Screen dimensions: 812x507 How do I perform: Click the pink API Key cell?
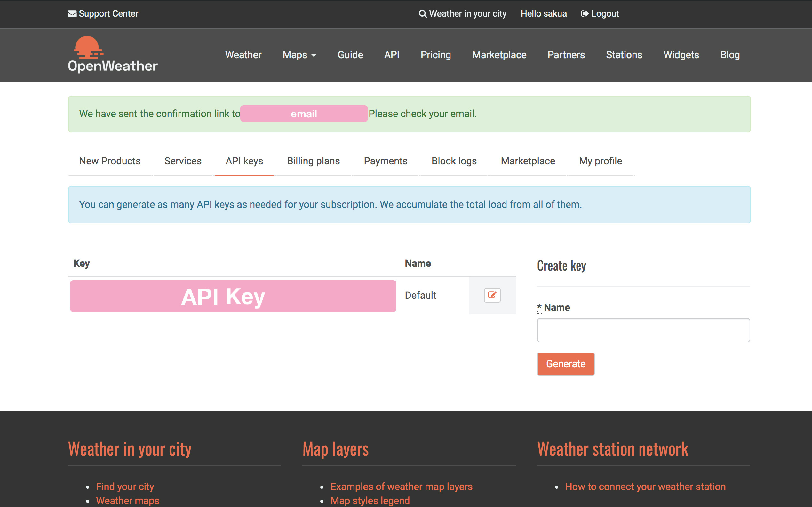(x=233, y=296)
